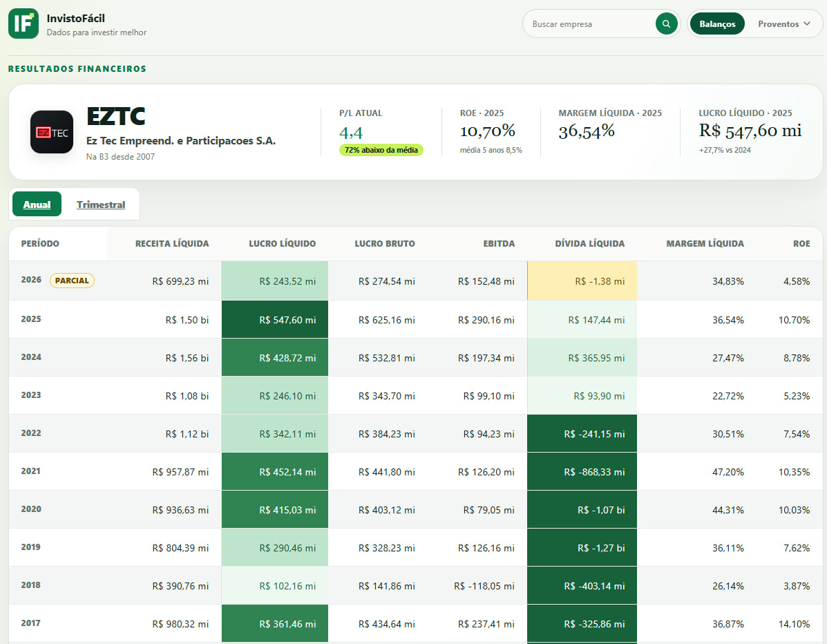This screenshot has width=827, height=644.
Task: Click the 2022 net debt cell R$ -241,15 mi
Action: 582,433
